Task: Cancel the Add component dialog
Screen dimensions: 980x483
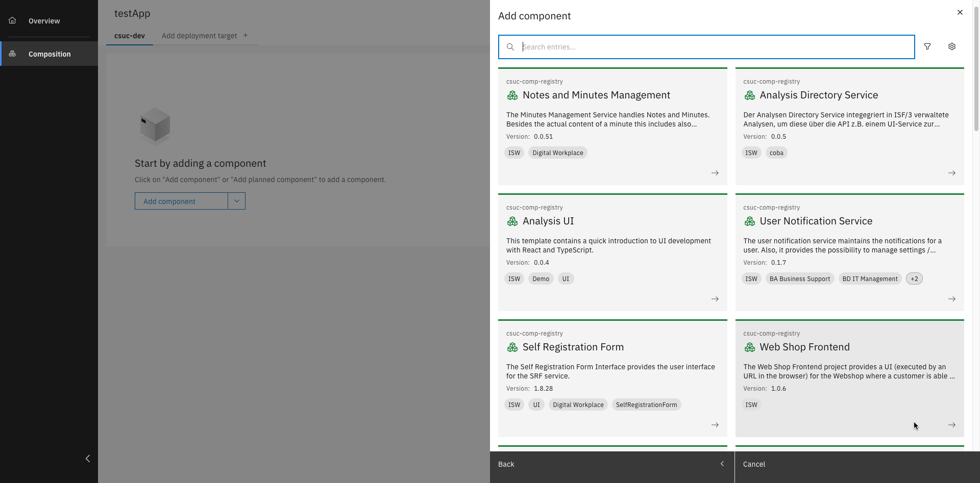Action: (x=754, y=464)
